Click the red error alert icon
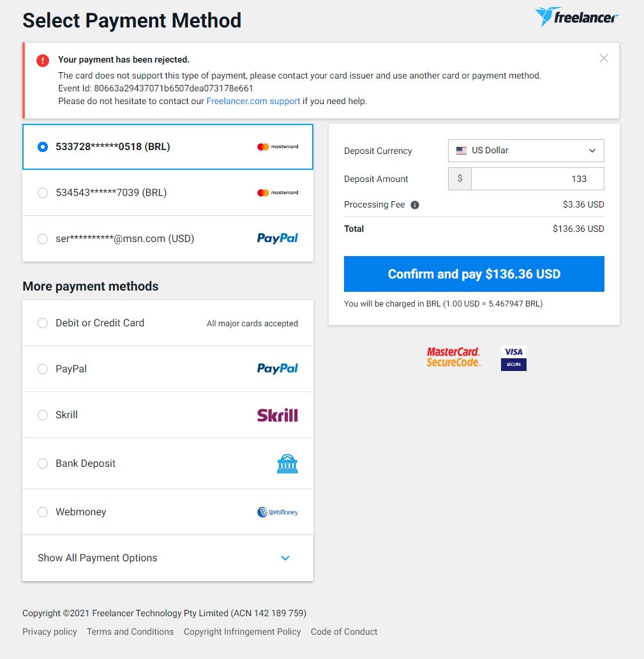This screenshot has height=659, width=644. click(x=42, y=61)
